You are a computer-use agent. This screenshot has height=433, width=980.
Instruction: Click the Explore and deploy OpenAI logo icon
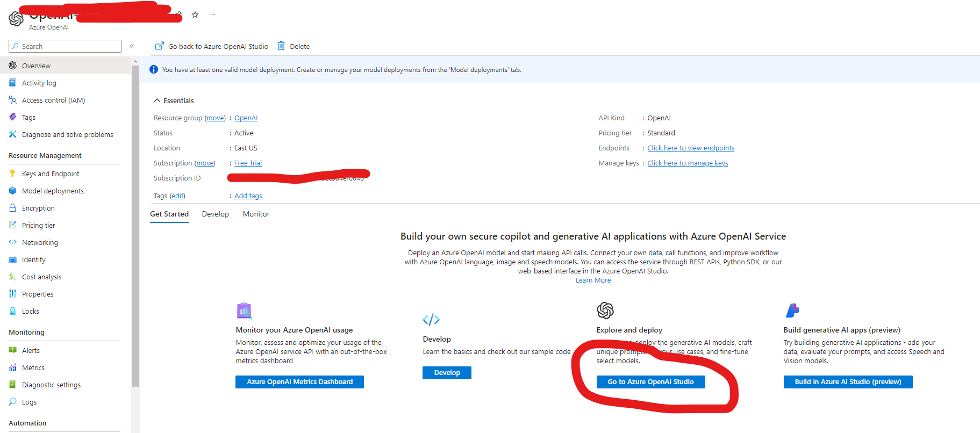[x=605, y=311]
